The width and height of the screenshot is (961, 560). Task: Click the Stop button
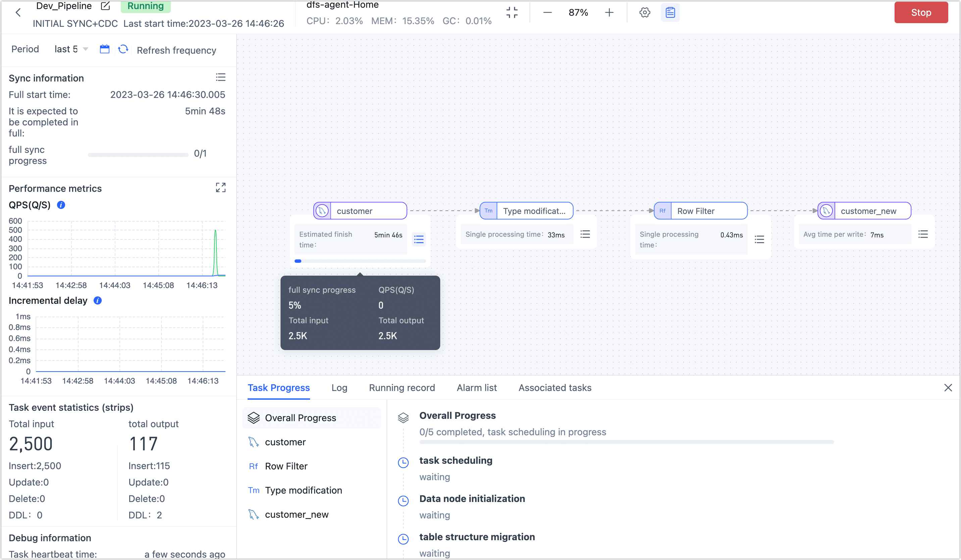tap(921, 12)
